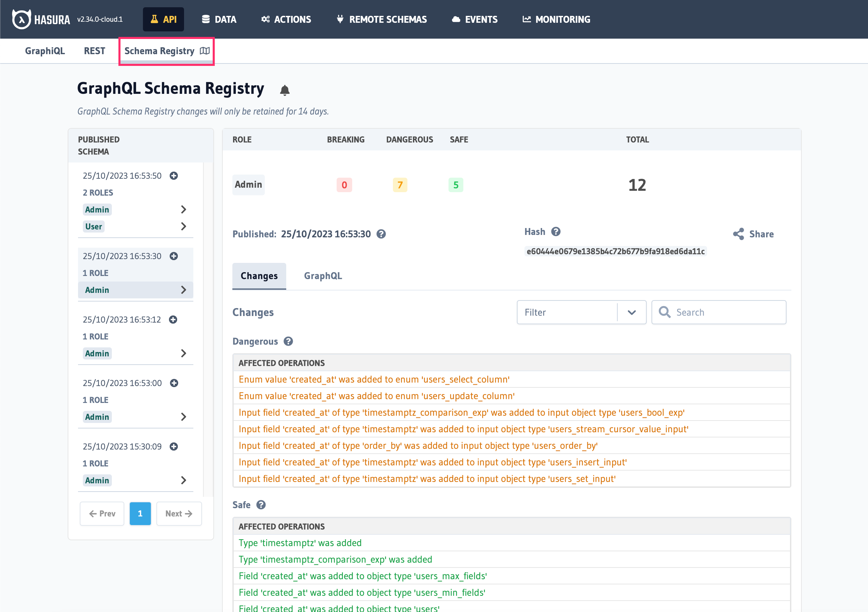The width and height of the screenshot is (868, 612).
Task: Go to the next page of schemas
Action: click(x=179, y=513)
